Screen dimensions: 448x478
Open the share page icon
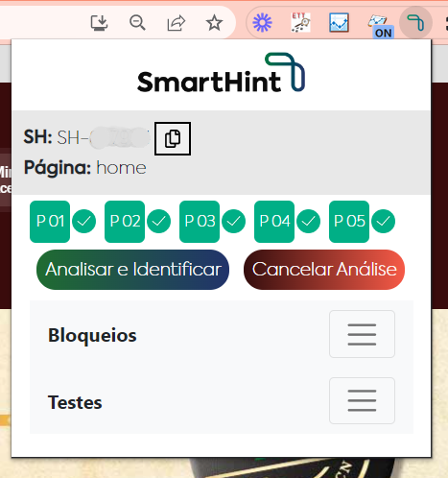[x=177, y=23]
